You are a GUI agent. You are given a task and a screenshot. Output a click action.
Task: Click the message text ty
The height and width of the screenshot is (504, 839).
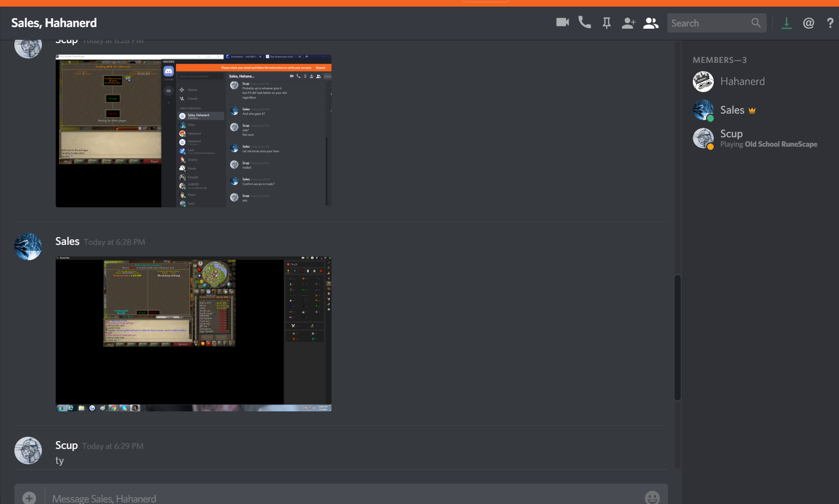[x=60, y=460]
